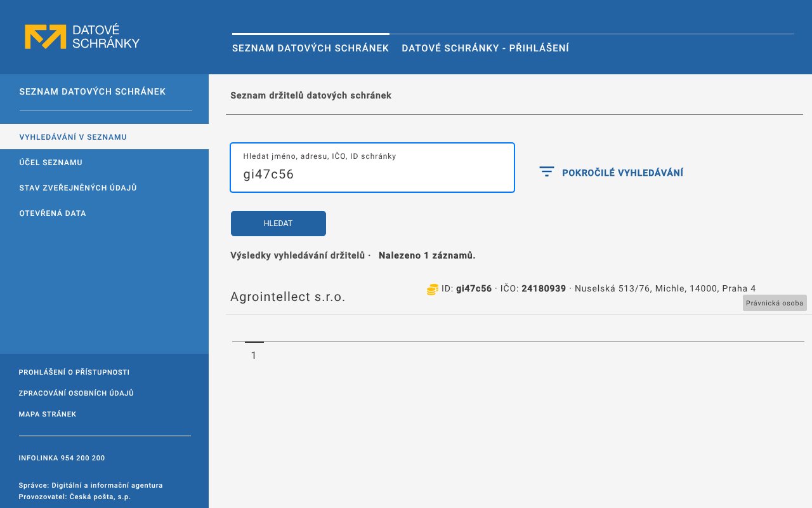Select the SEZNAM DATOVÝCH SCHRÁNEK tab
Viewport: 812px width, 508px height.
(x=310, y=48)
